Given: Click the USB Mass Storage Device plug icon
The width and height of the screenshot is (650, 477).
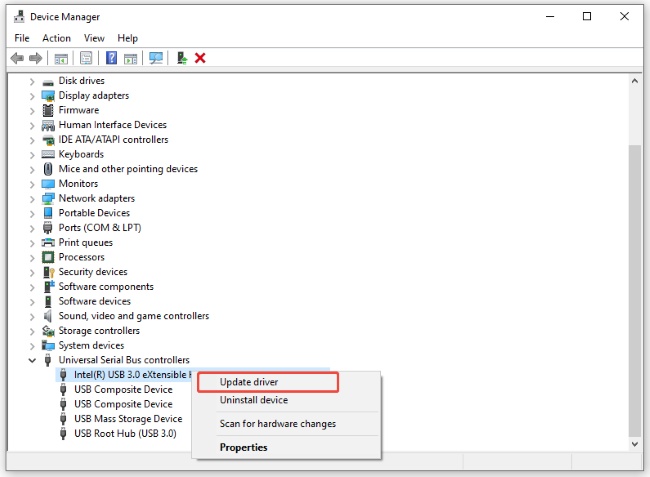Looking at the screenshot, I should coord(63,419).
